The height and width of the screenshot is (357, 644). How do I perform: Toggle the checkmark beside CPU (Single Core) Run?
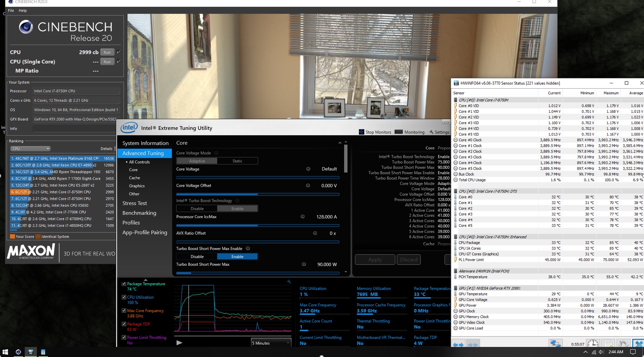119,61
